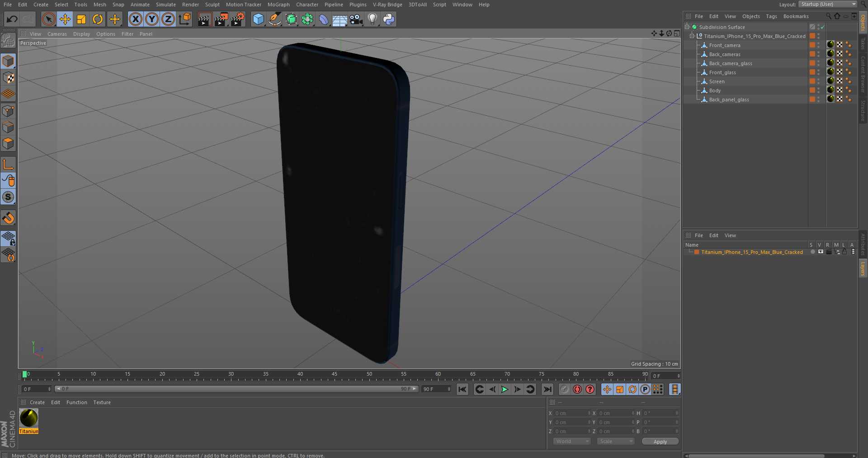Switch to Polygons mode
This screenshot has height=458, width=868.
coord(8,143)
